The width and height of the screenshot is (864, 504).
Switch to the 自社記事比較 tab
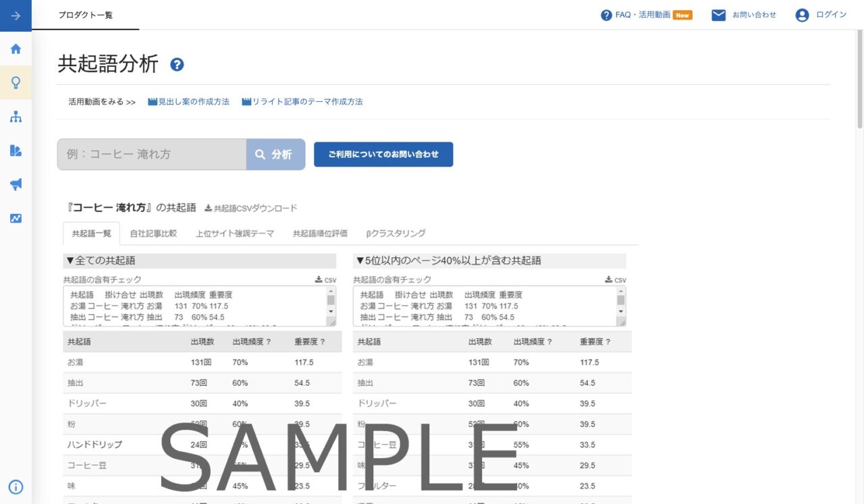[153, 233]
